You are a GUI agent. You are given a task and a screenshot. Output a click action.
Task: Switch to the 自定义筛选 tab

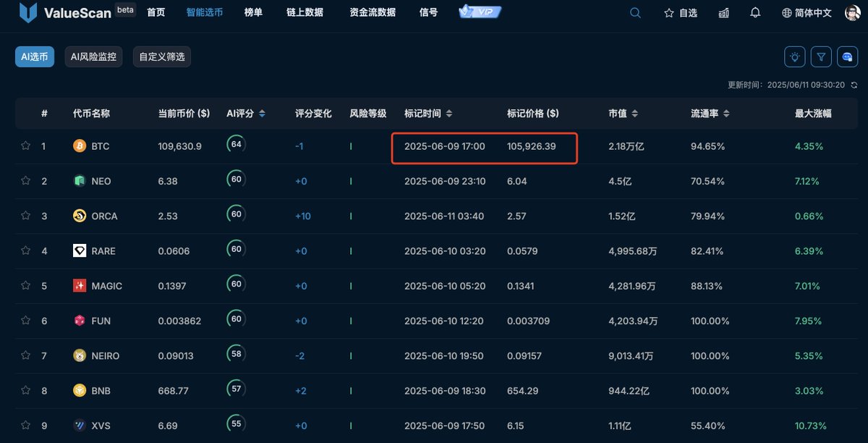pyautogui.click(x=162, y=57)
